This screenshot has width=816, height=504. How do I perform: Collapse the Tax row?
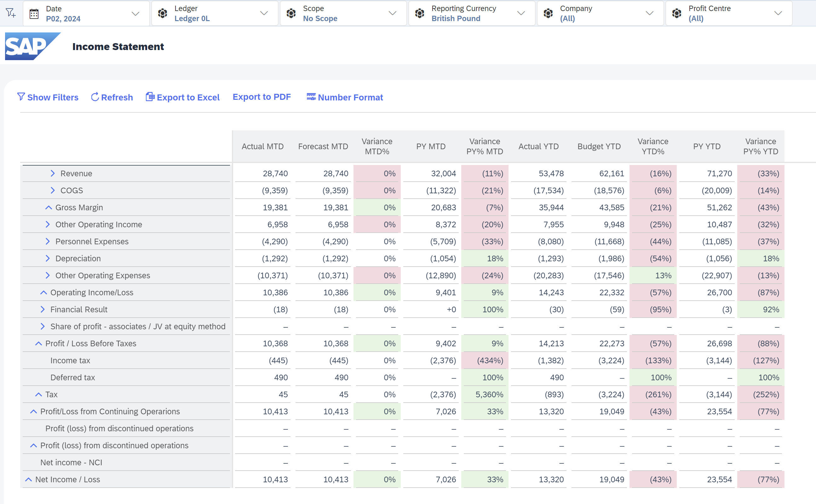[x=38, y=394]
